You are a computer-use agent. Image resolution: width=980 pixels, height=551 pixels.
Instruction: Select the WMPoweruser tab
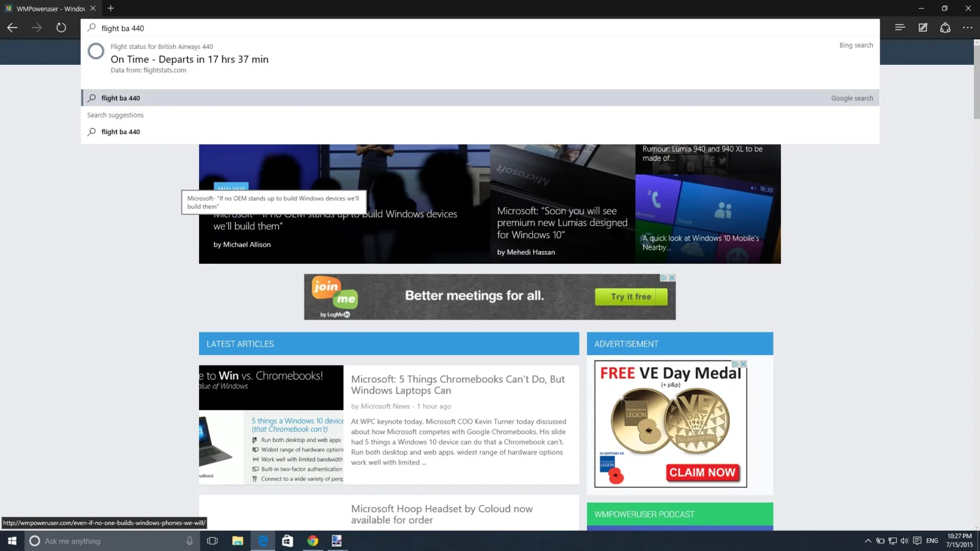pyautogui.click(x=50, y=9)
